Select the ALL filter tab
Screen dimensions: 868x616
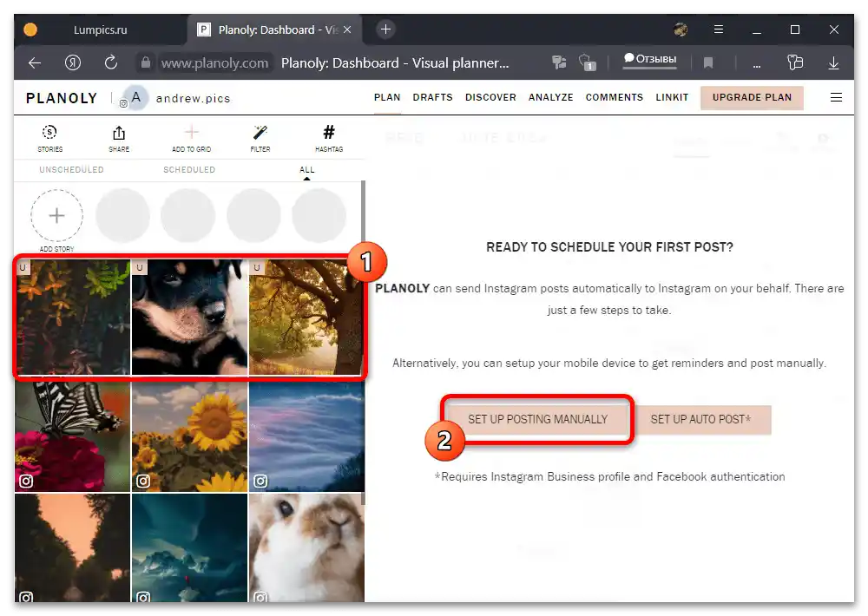coord(306,170)
